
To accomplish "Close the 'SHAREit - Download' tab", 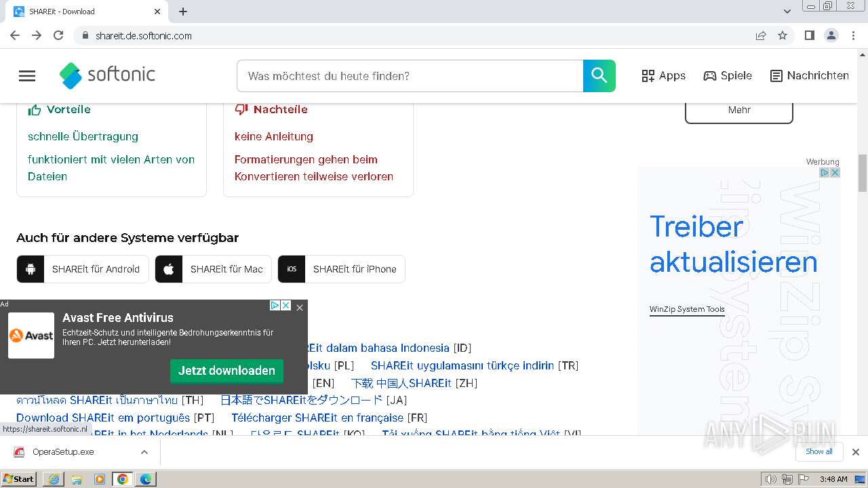I will click(x=157, y=12).
